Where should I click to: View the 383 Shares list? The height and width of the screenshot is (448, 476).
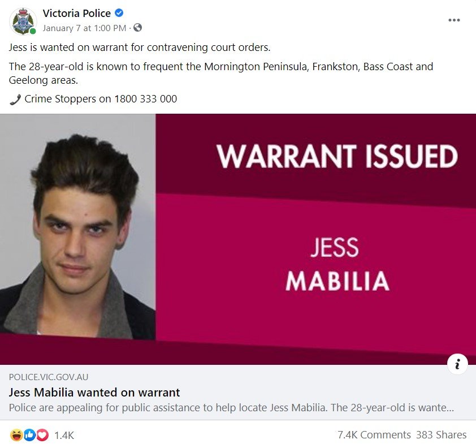click(x=441, y=434)
